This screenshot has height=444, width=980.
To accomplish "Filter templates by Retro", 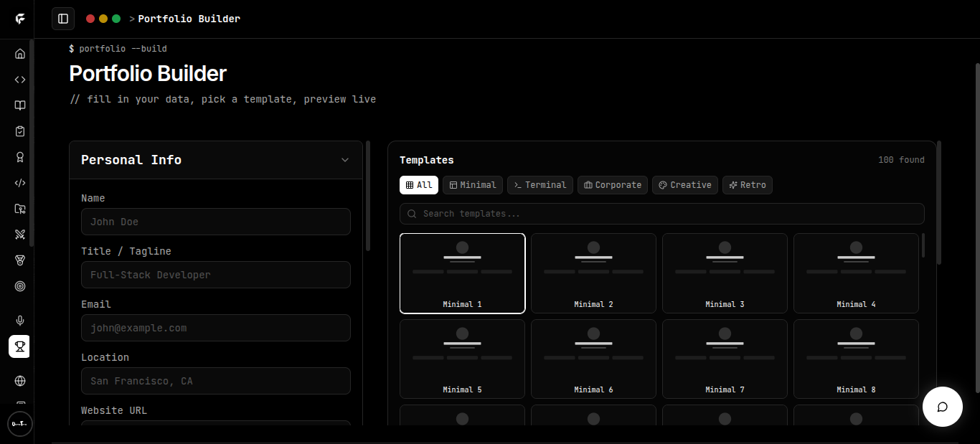I will coord(748,185).
